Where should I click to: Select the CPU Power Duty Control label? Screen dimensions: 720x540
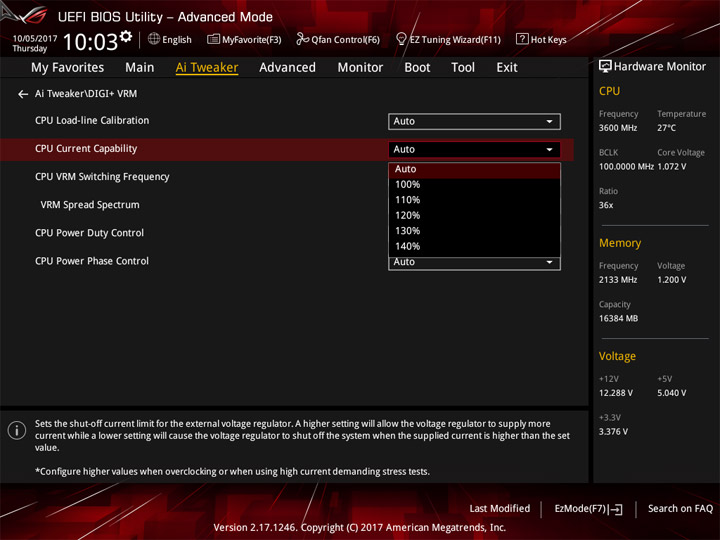coord(89,233)
